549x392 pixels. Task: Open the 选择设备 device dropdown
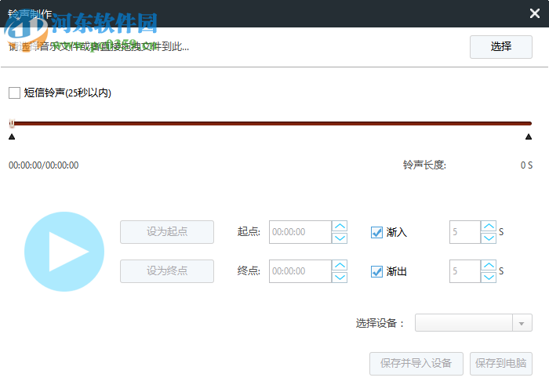[474, 323]
